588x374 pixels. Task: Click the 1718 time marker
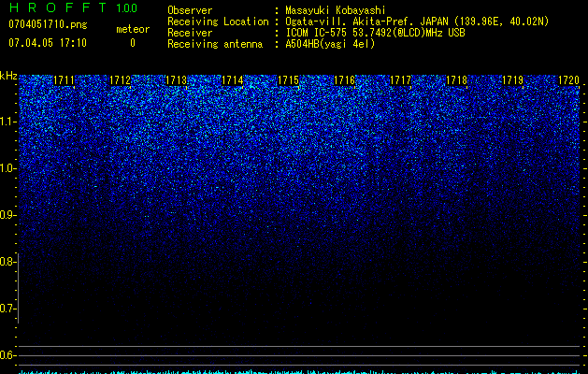click(x=457, y=80)
